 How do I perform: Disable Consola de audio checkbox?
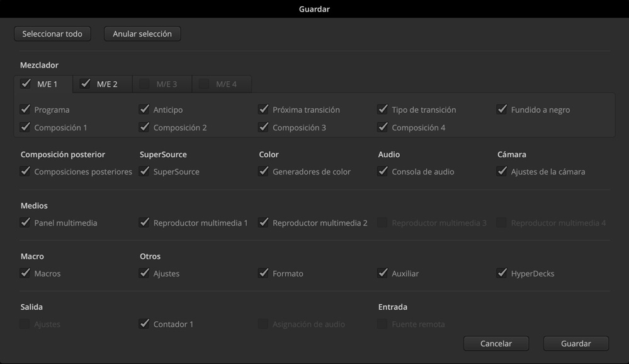click(382, 171)
